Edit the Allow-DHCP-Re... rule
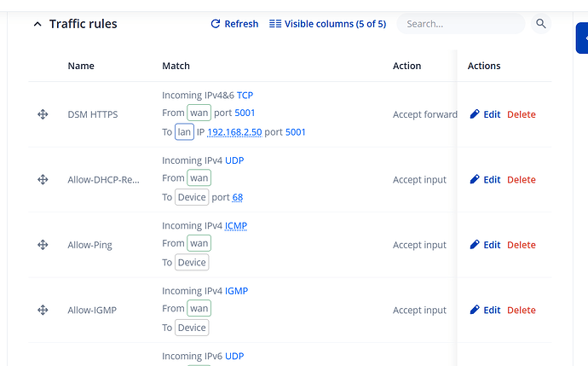 485,180
